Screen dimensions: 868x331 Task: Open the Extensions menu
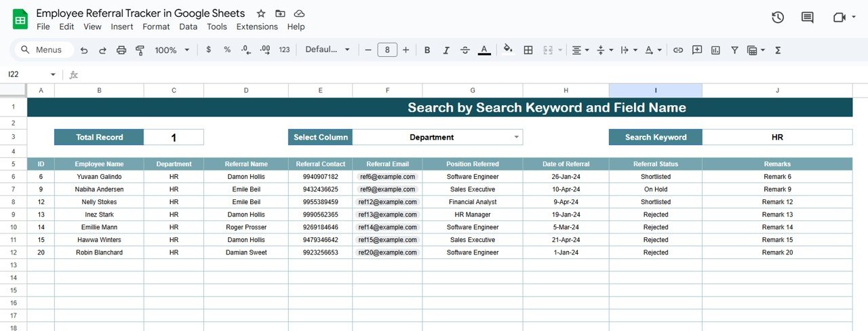[x=257, y=26]
